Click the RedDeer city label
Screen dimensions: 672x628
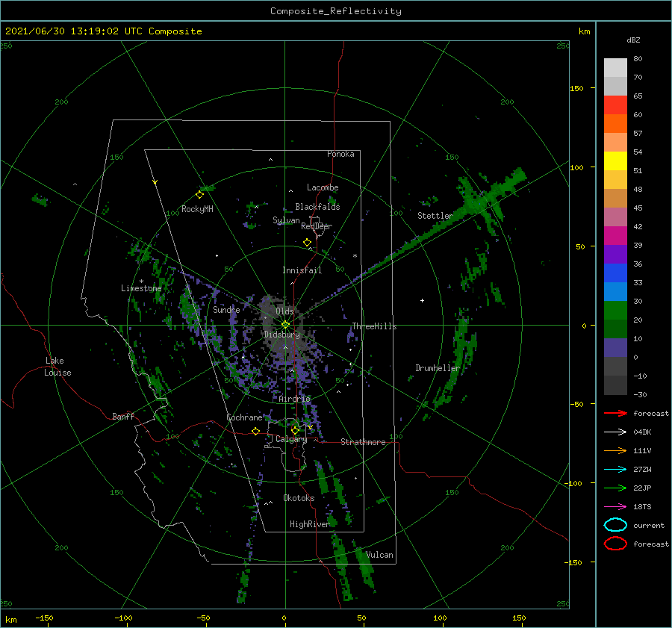[317, 226]
